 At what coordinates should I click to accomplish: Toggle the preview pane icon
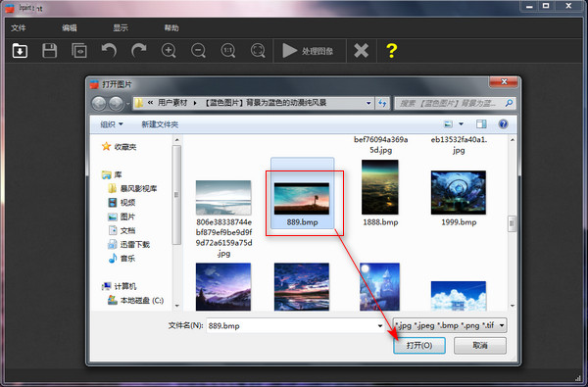(x=481, y=124)
